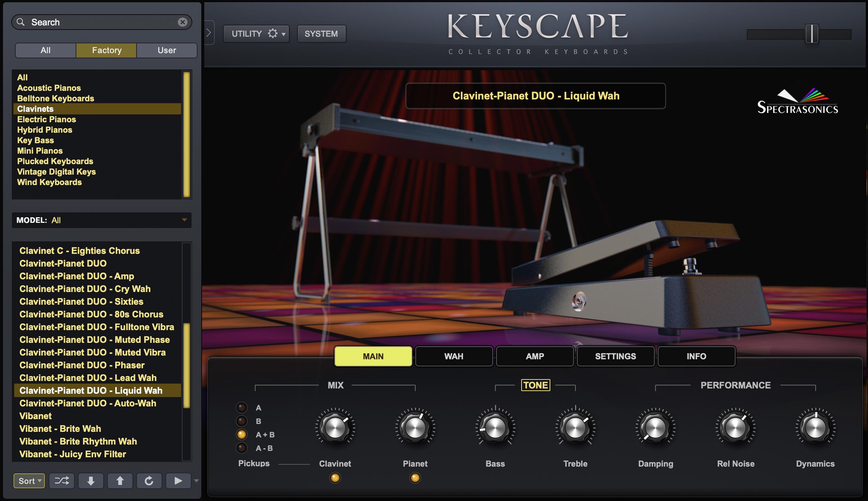Click the Dynamics knob
Image resolution: width=868 pixels, height=501 pixels.
[x=816, y=427]
